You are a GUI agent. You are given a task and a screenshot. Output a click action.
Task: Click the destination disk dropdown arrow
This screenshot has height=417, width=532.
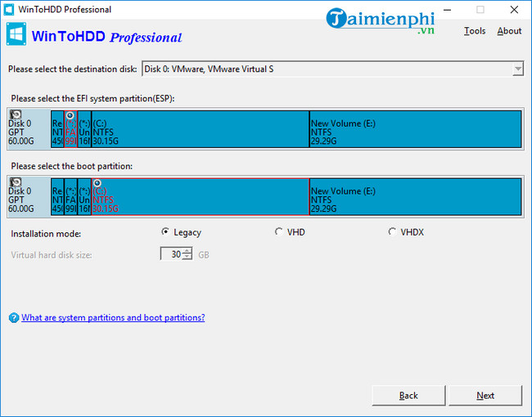click(x=518, y=69)
